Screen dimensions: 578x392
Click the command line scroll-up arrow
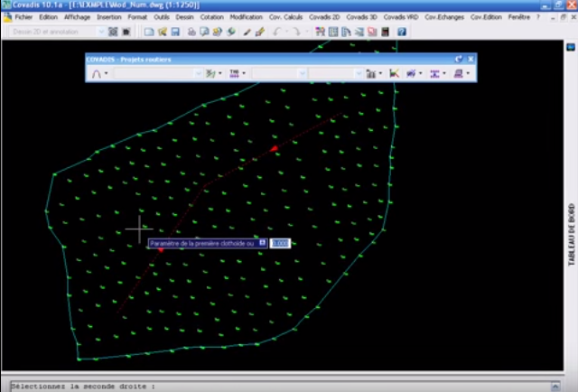coord(555,386)
